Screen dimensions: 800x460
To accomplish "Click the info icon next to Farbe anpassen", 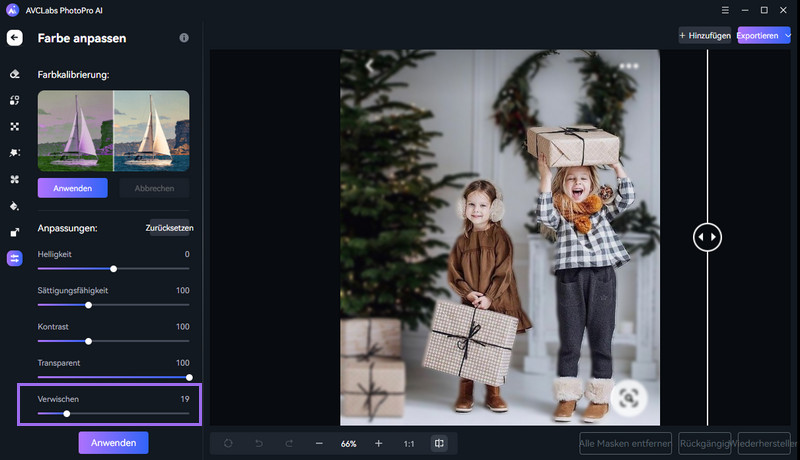I will tap(184, 38).
